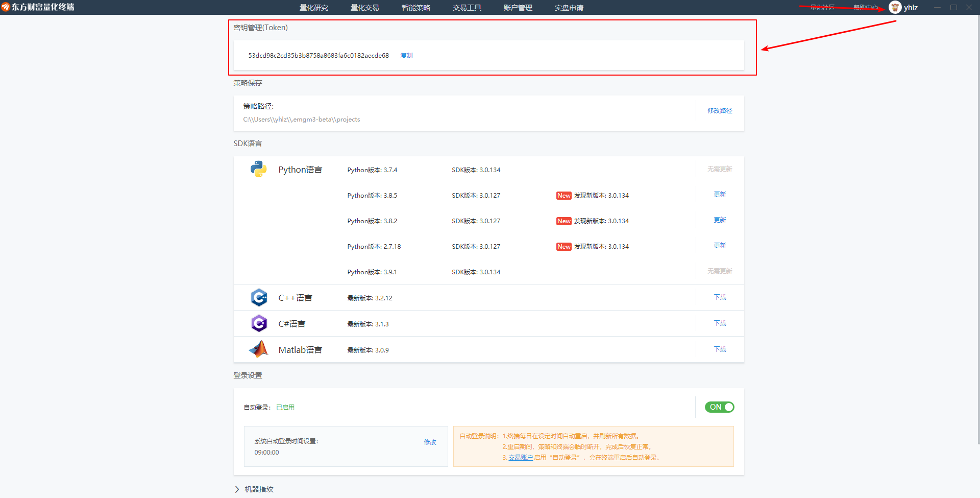Click Python版本: 3.9.1 text
Screen dimensions: 980x498
coord(372,272)
